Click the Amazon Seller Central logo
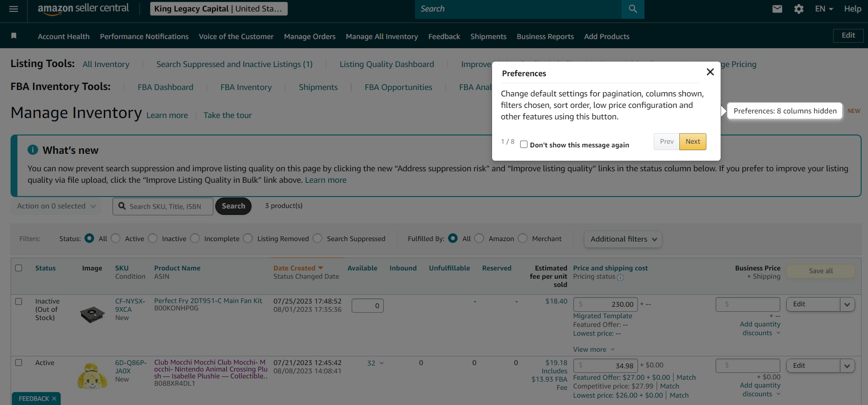Image resolution: width=868 pixels, height=405 pixels. 83,9
